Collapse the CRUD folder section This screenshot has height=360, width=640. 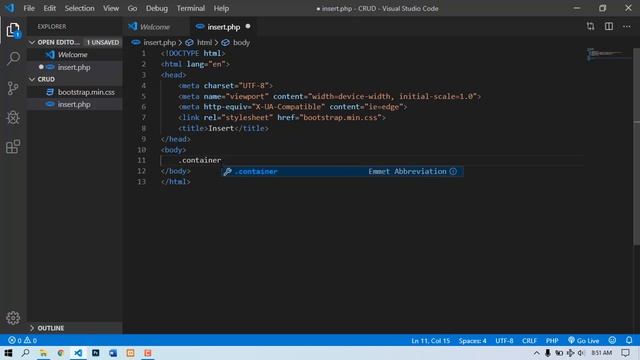click(32, 79)
